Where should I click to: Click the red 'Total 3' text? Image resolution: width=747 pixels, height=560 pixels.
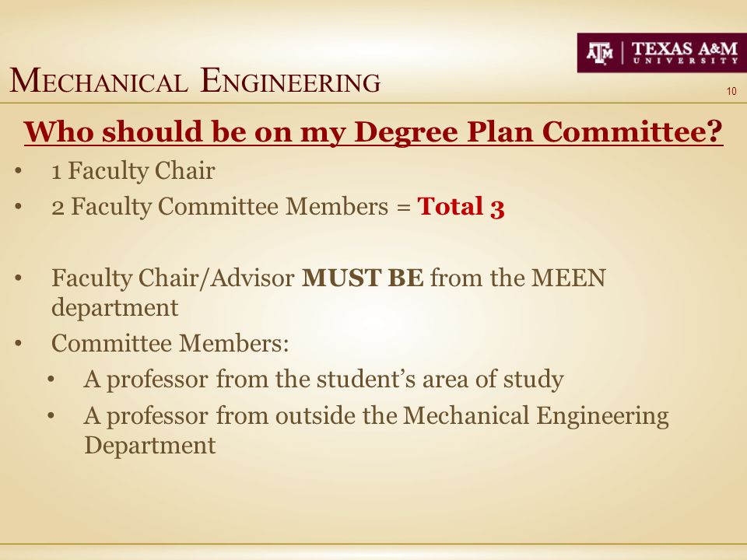(x=461, y=207)
